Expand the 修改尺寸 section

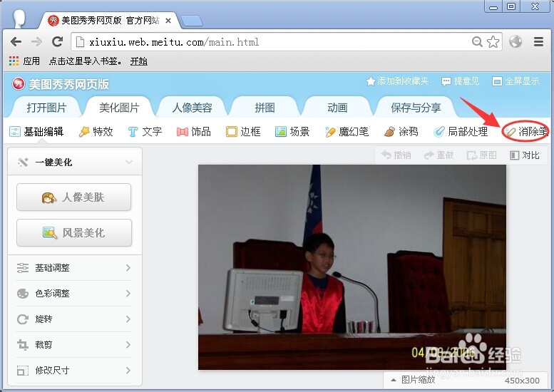[x=74, y=371]
